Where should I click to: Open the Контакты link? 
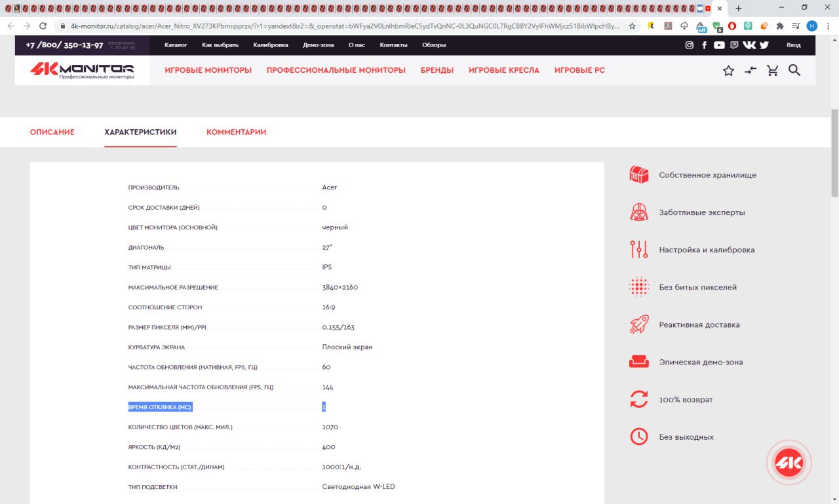[x=393, y=45]
